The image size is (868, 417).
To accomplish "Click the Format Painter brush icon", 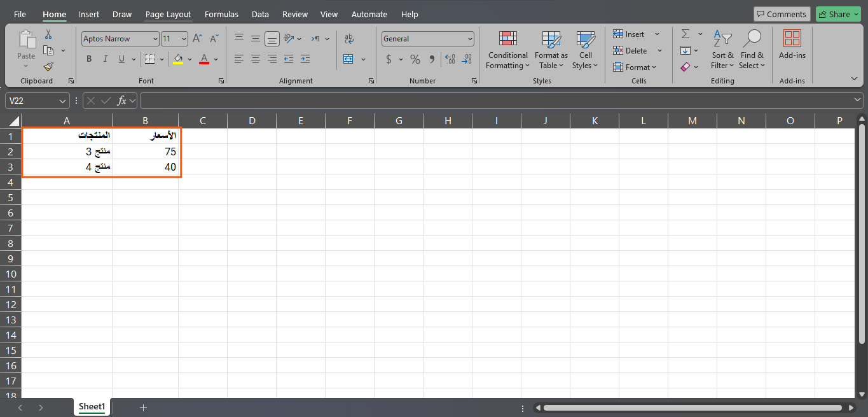I will (x=48, y=67).
